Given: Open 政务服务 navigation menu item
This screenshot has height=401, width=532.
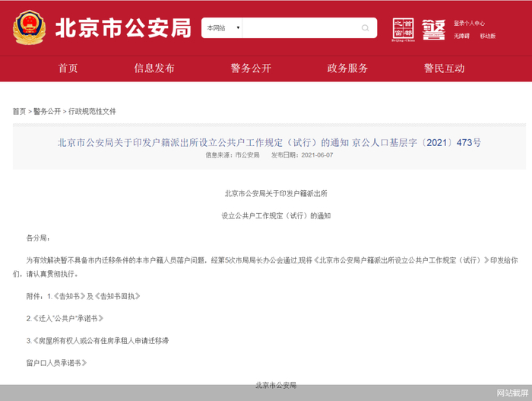Looking at the screenshot, I should coord(347,68).
